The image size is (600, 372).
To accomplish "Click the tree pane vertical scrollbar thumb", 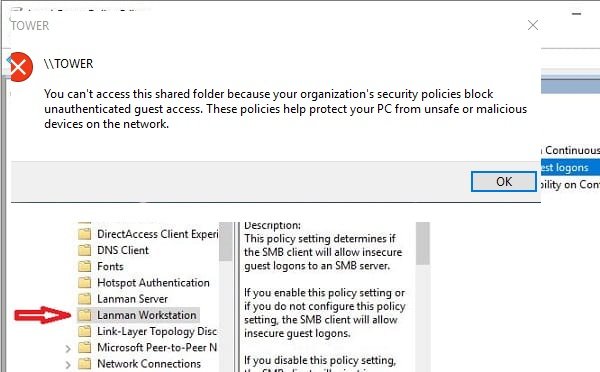I will [226, 241].
